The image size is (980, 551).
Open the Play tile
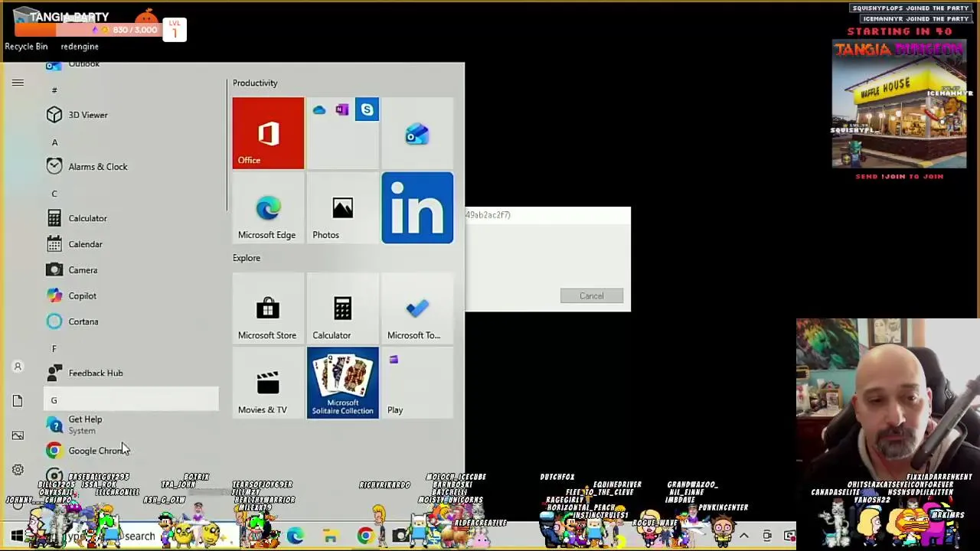[x=417, y=383]
